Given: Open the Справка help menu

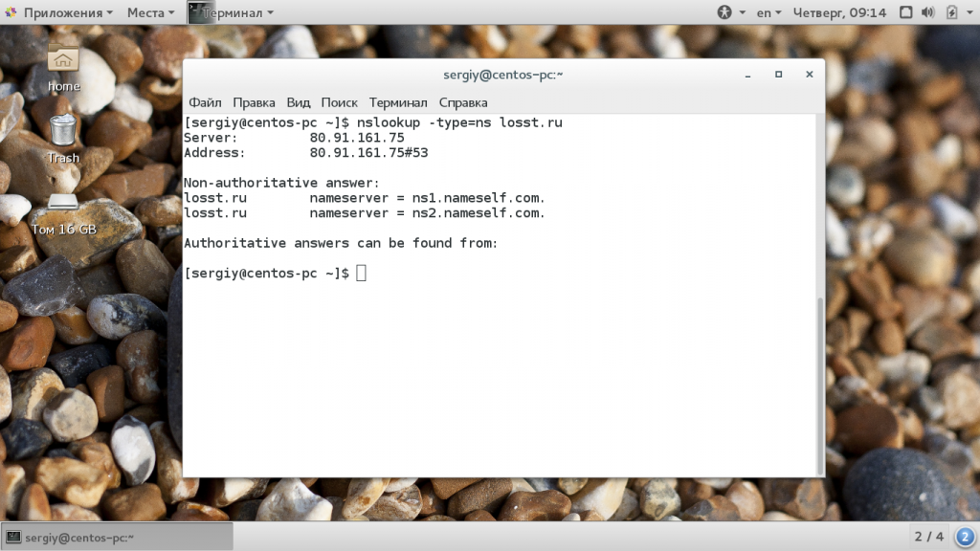Looking at the screenshot, I should 463,102.
